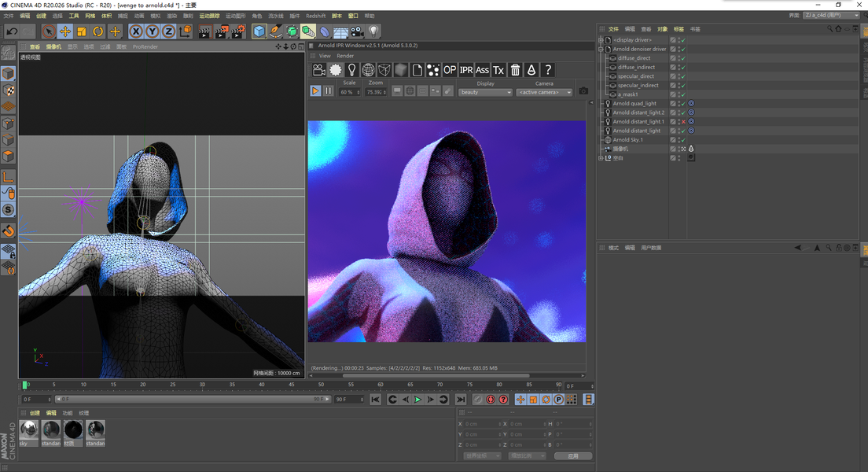
Task: Open the Render menu in Arnold IPR window
Action: 345,56
